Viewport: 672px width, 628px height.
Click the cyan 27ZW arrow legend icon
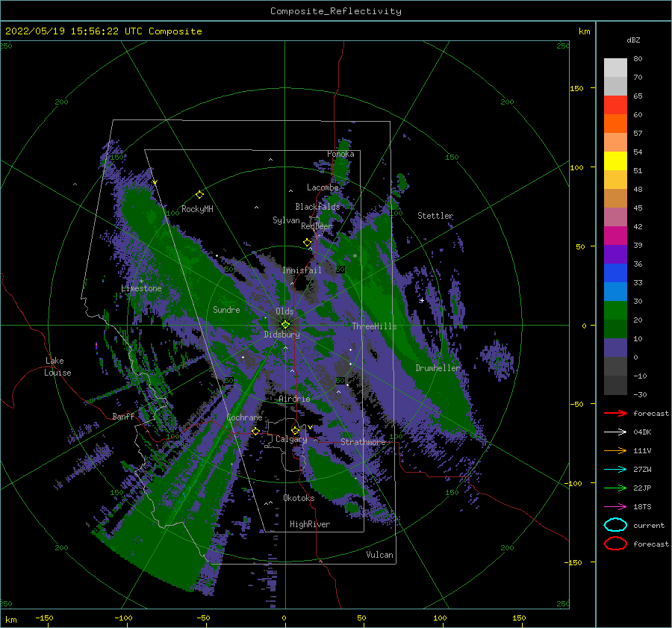tap(615, 470)
